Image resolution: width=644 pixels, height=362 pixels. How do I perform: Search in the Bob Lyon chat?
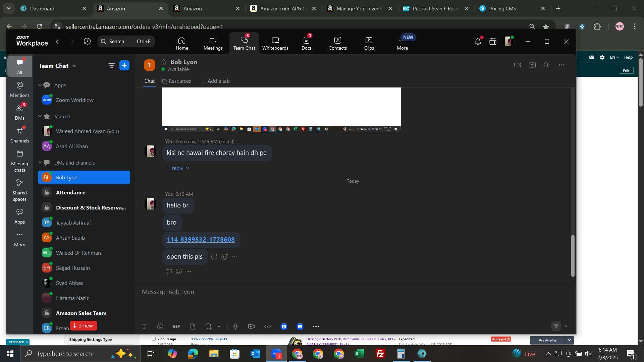[x=546, y=65]
